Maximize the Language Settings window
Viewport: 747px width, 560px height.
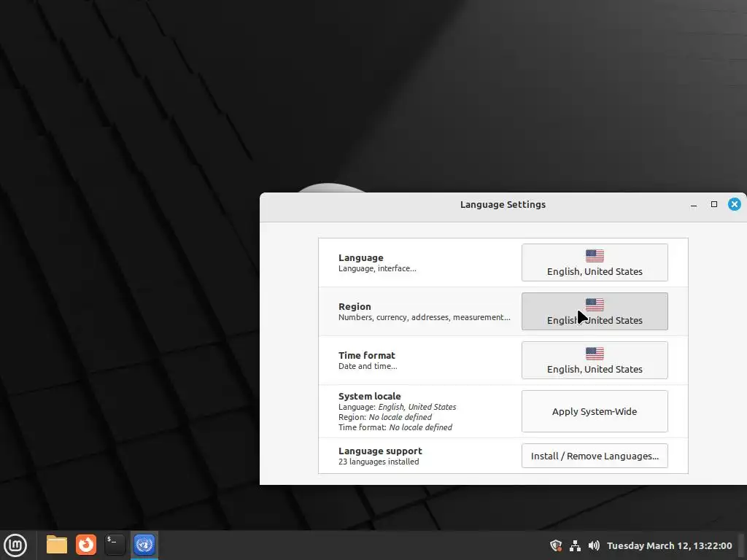click(714, 204)
